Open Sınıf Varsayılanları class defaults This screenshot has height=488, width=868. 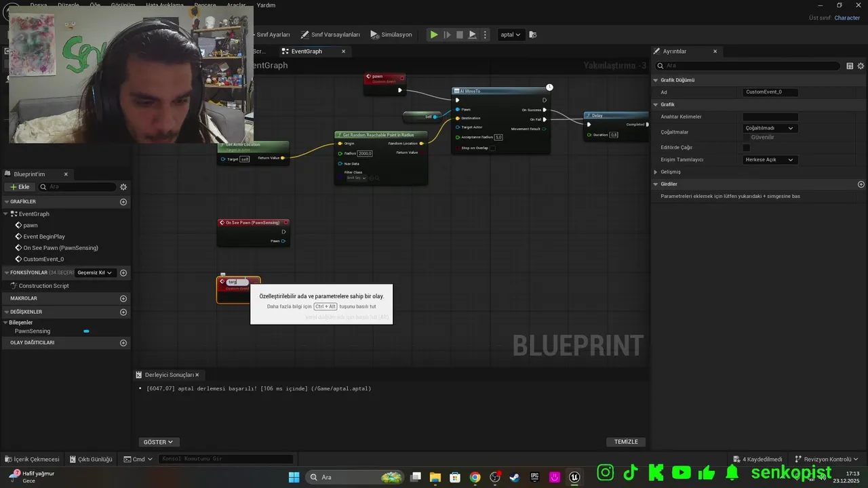point(331,35)
